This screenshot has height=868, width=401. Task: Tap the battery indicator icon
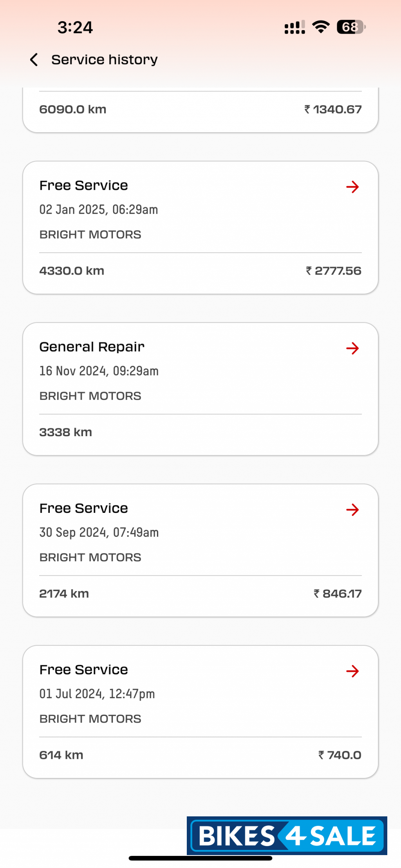click(351, 27)
